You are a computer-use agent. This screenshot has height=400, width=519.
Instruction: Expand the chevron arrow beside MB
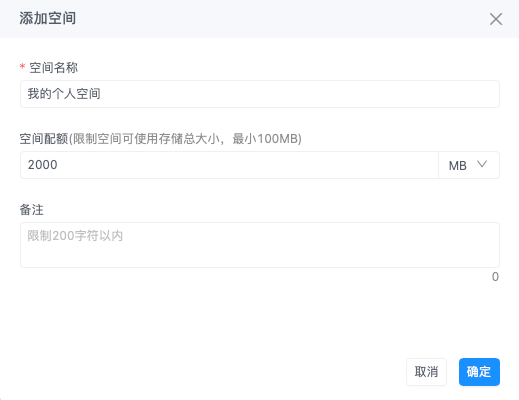point(482,164)
